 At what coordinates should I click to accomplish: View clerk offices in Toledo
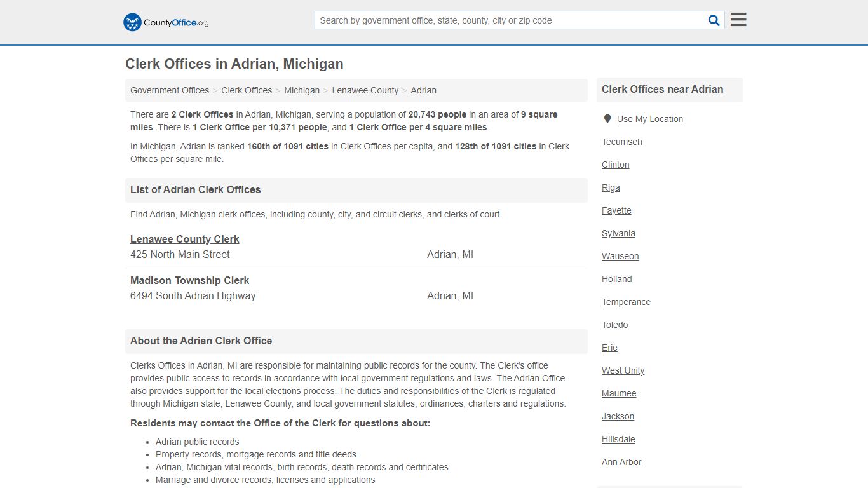(x=614, y=325)
